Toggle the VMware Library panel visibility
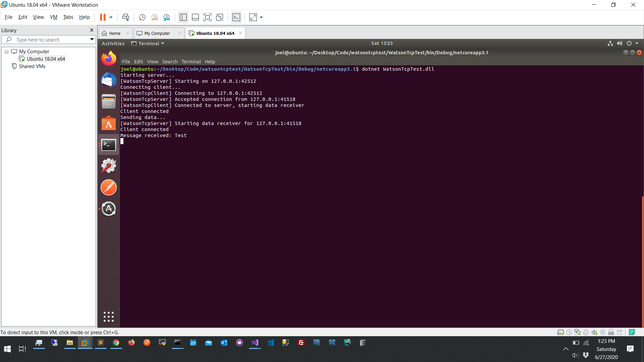Viewport: 644px width, 362px height. pyautogui.click(x=183, y=17)
